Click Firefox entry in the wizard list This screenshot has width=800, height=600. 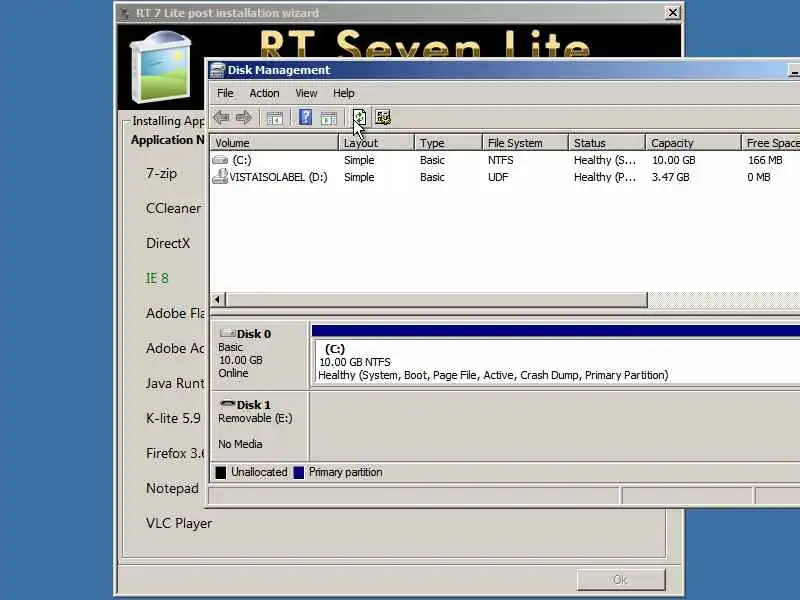click(x=175, y=454)
